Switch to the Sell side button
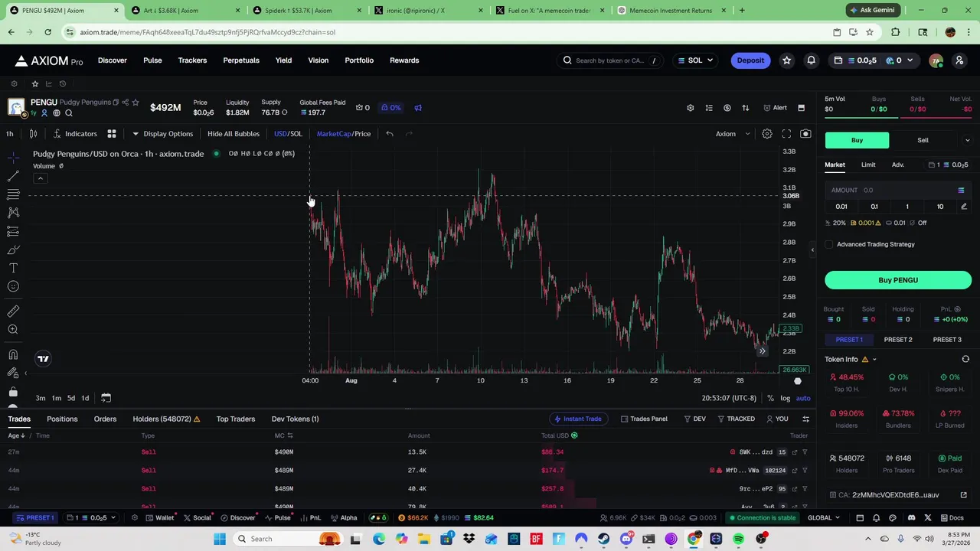980x551 pixels. 923,140
